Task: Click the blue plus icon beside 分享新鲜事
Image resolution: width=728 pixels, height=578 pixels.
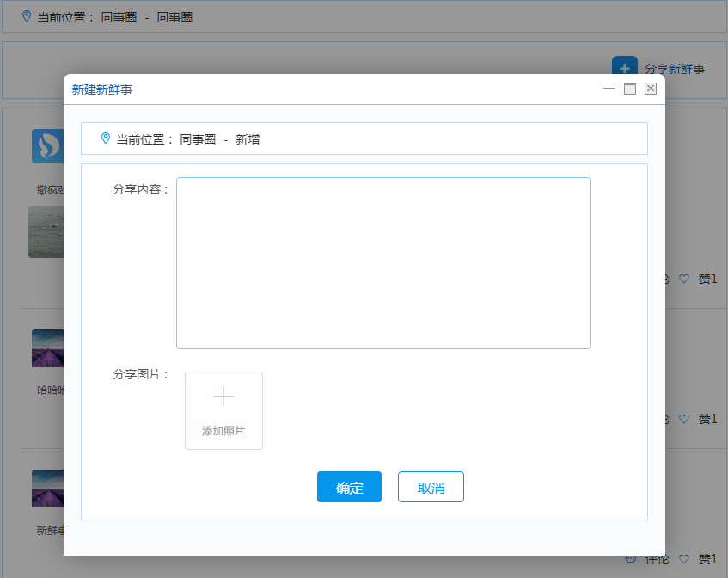Action: pyautogui.click(x=624, y=67)
